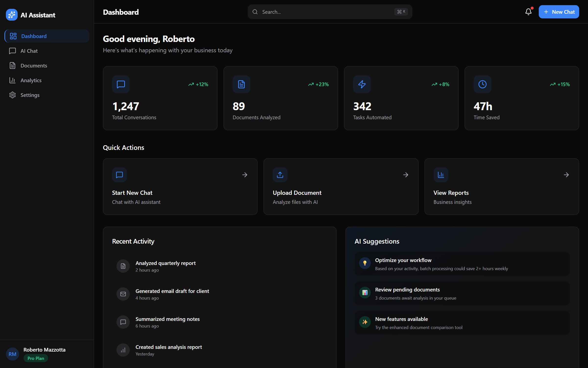
Task: Click the lightbulb icon in Optimize your workflow
Action: (x=365, y=263)
